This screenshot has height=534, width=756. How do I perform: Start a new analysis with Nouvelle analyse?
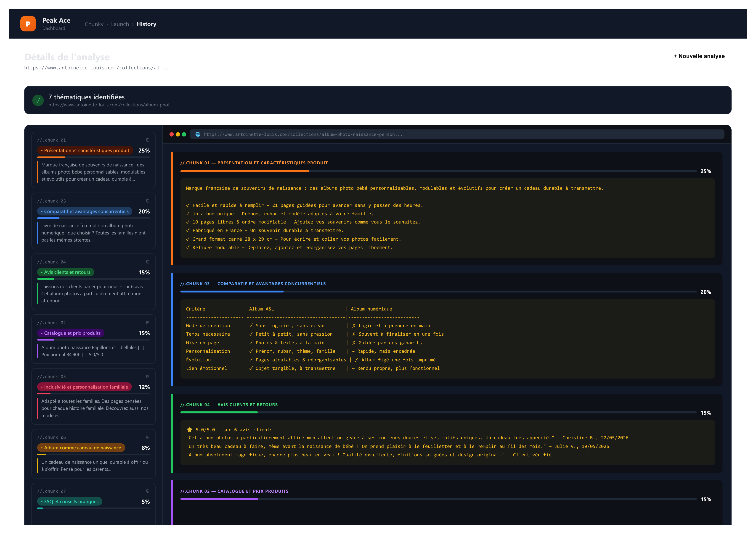[x=699, y=56]
